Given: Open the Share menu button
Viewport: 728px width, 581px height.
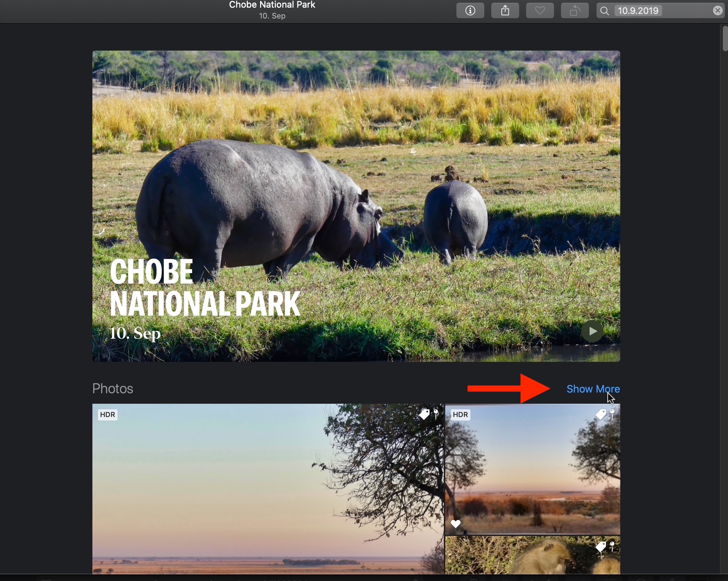Looking at the screenshot, I should [x=505, y=11].
